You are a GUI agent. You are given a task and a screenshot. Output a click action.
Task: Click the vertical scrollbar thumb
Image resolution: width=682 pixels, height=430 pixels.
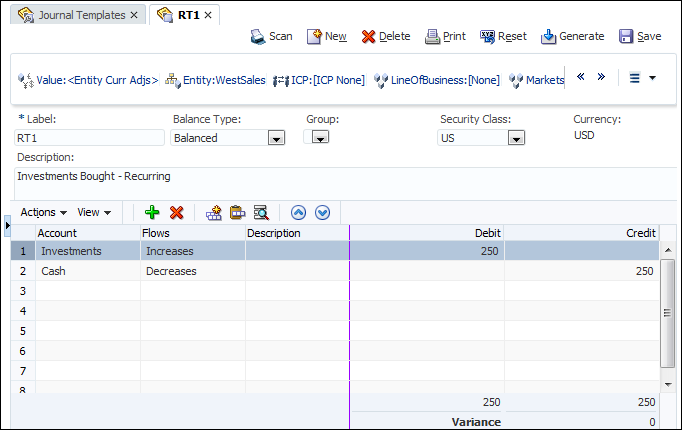coord(667,313)
